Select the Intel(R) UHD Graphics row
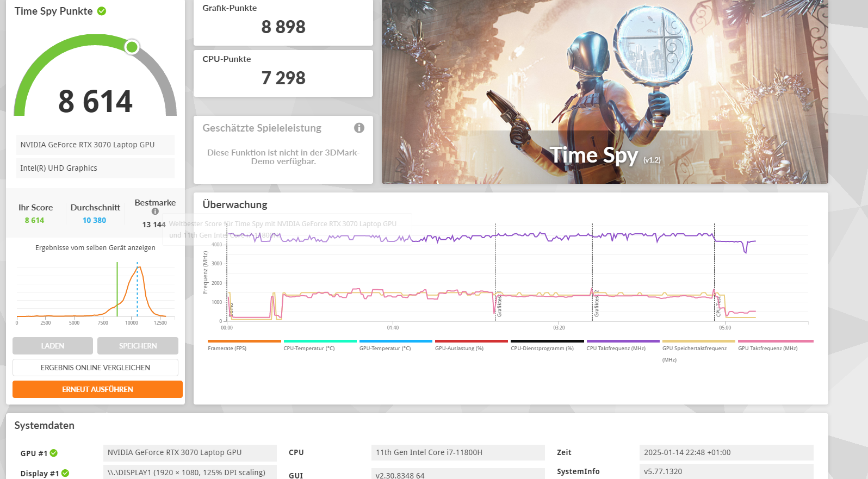This screenshot has width=868, height=479. pos(95,168)
